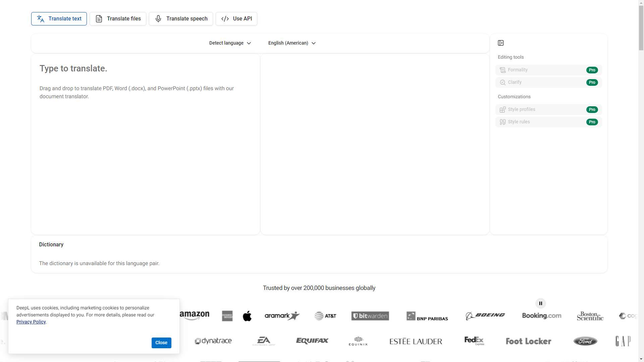Image resolution: width=644 pixels, height=362 pixels.
Task: Expand the Detect language dropdown
Action: point(230,43)
